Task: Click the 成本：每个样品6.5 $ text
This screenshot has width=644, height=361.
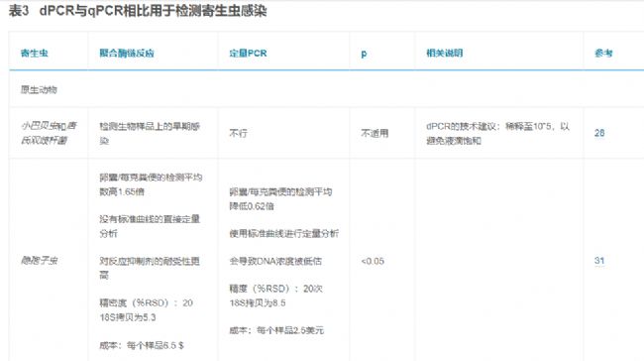Action: (x=142, y=345)
